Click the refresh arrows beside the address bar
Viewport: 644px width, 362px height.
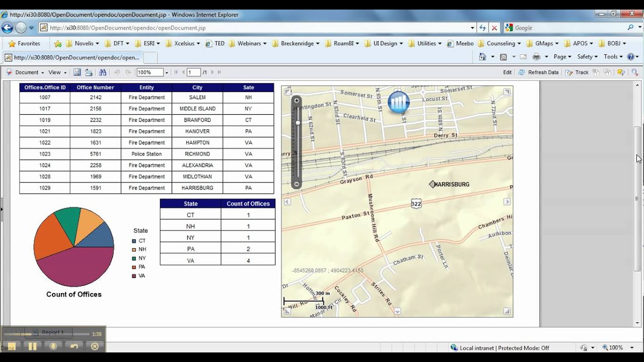tap(482, 28)
